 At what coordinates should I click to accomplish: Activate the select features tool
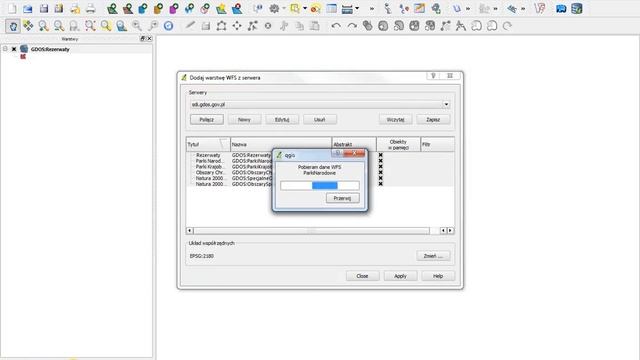(x=295, y=9)
